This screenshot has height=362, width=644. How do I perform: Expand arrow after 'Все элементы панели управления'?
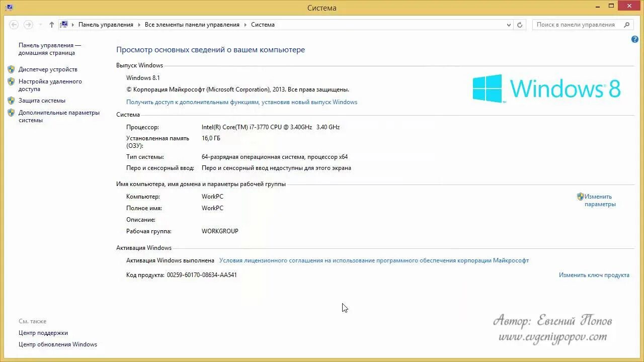pyautogui.click(x=246, y=25)
